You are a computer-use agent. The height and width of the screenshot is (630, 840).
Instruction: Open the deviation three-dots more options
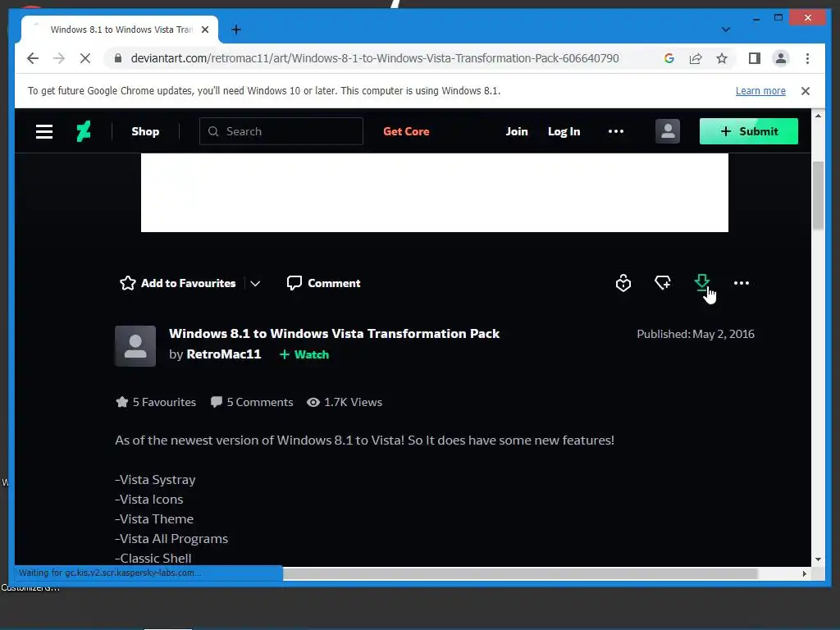[x=741, y=283]
